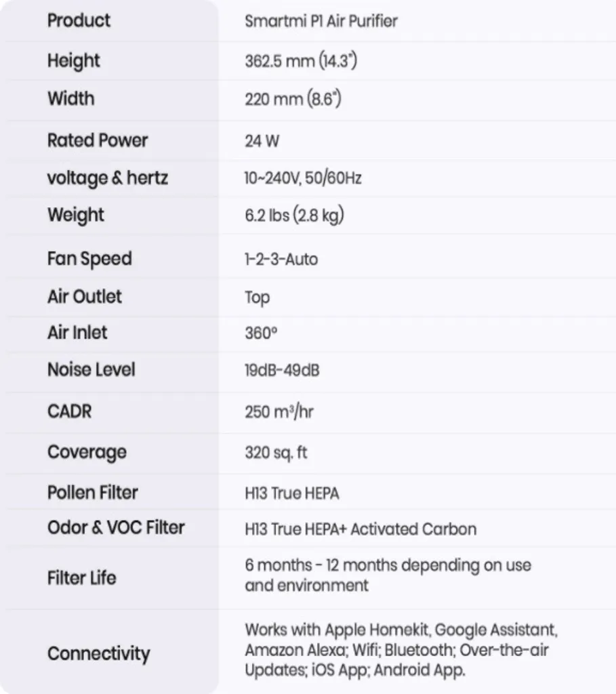Select the CADR row label
This screenshot has width=616, height=694.
(69, 411)
